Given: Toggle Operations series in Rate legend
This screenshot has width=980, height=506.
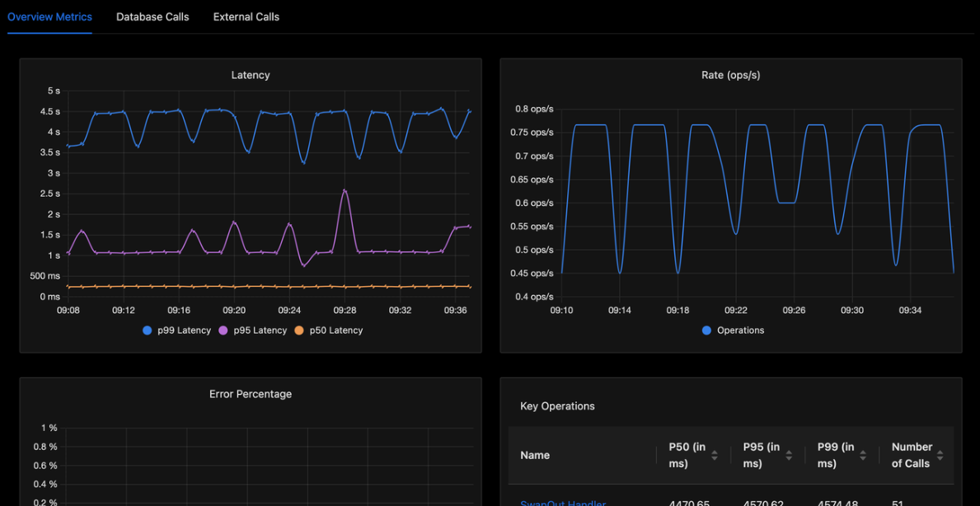Looking at the screenshot, I should point(734,330).
